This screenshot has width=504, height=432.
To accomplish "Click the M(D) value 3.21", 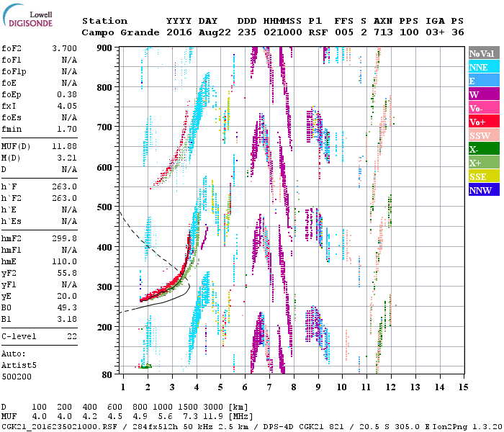I will pos(67,158).
